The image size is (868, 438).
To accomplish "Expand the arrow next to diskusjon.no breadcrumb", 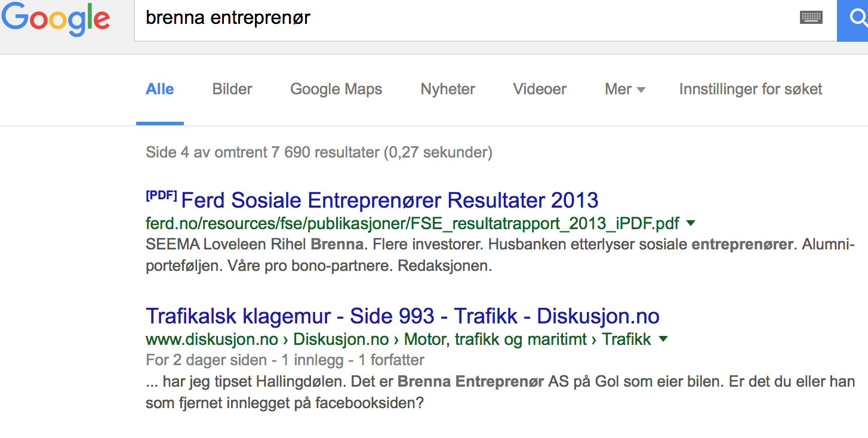I will (663, 339).
